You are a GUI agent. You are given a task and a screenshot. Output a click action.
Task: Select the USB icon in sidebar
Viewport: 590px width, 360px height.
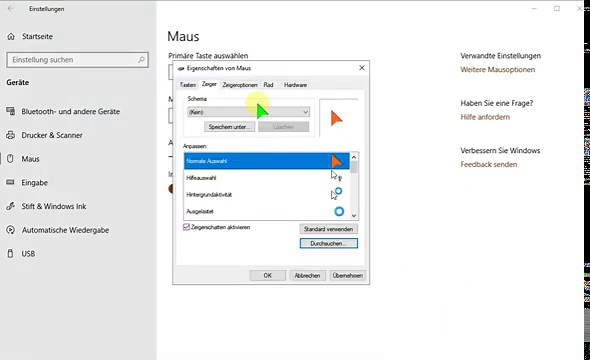(x=11, y=253)
